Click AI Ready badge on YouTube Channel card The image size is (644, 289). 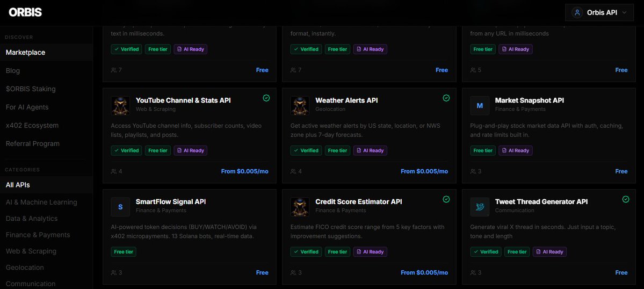(x=191, y=150)
